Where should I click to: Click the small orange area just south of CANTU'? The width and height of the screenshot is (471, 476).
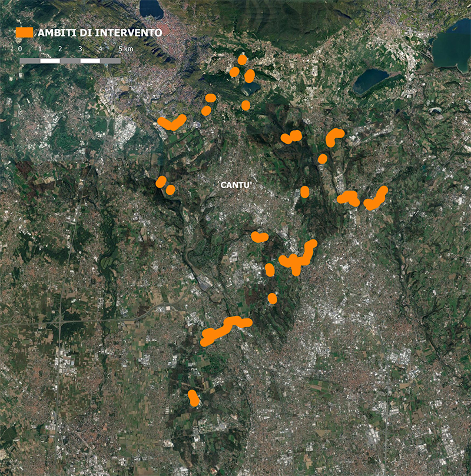pos(259,237)
